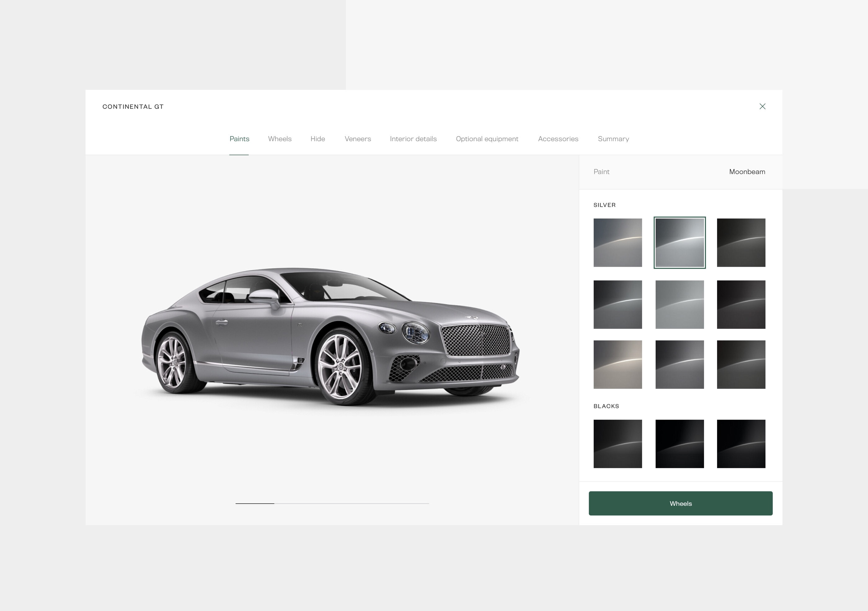
Task: Switch to the Hide configurator tab
Action: pyautogui.click(x=317, y=139)
